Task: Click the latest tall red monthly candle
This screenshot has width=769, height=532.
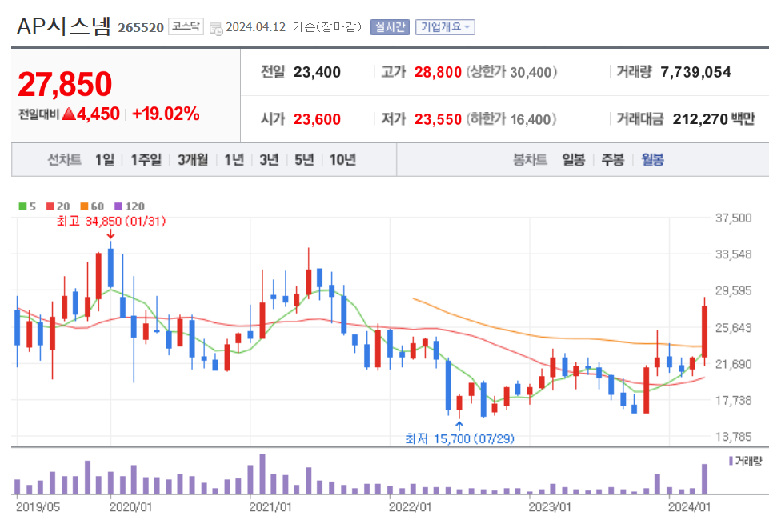Action: (x=705, y=331)
